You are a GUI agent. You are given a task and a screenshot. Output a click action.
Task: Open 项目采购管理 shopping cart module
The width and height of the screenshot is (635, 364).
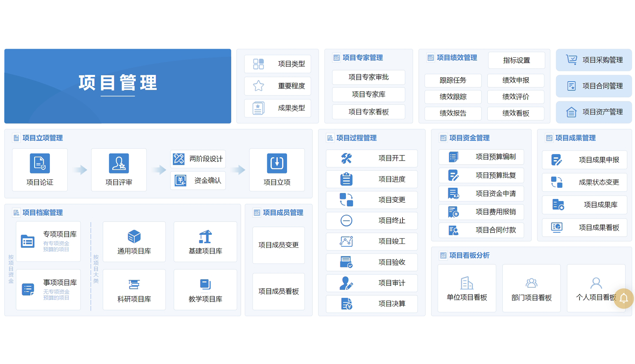594,60
